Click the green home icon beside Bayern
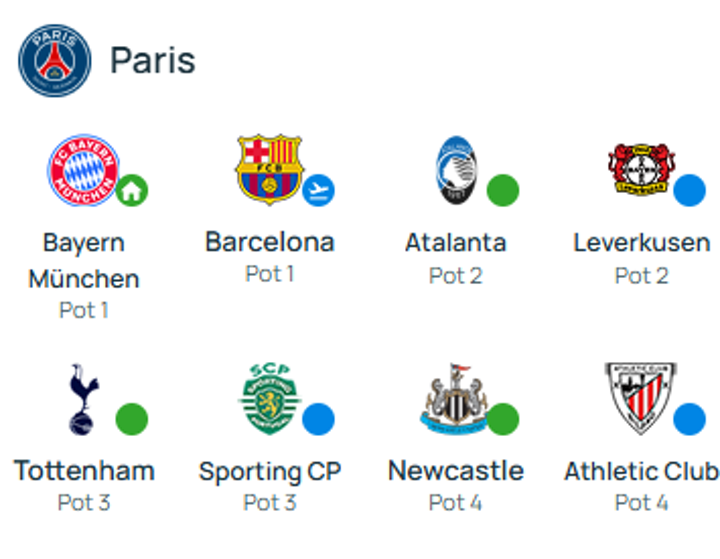The height and width of the screenshot is (559, 720). tap(132, 190)
